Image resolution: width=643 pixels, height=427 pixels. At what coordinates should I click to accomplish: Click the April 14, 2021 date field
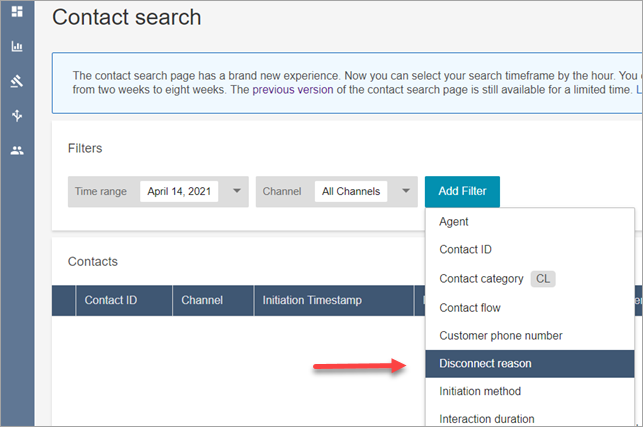pos(179,191)
